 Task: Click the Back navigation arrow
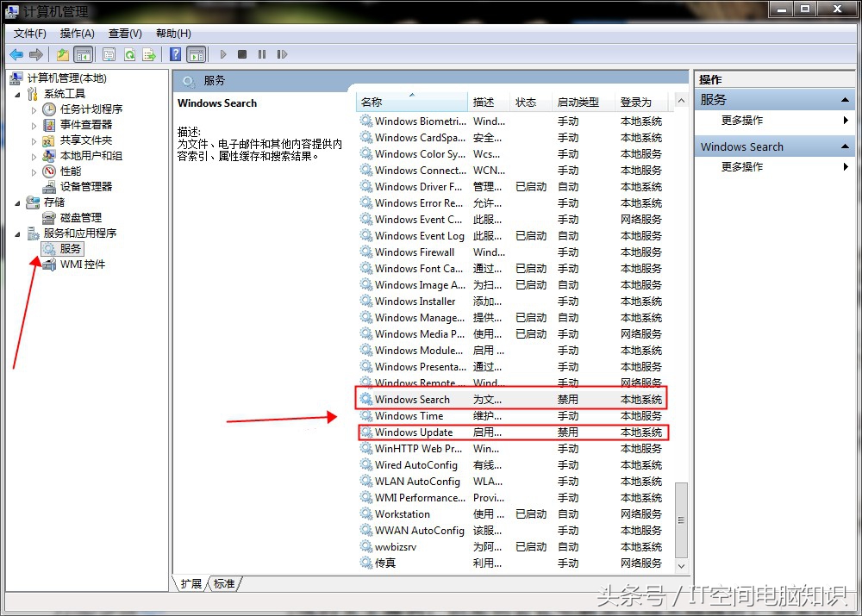[15, 54]
